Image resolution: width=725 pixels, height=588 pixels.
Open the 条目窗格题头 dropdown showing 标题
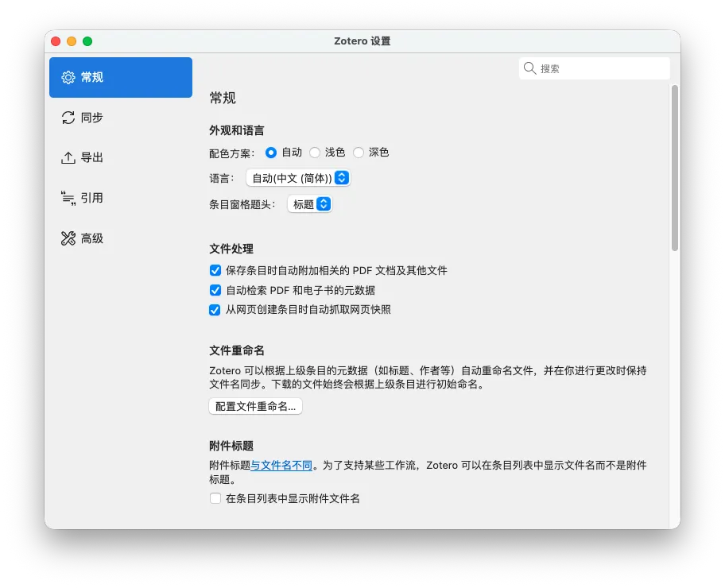[310, 204]
